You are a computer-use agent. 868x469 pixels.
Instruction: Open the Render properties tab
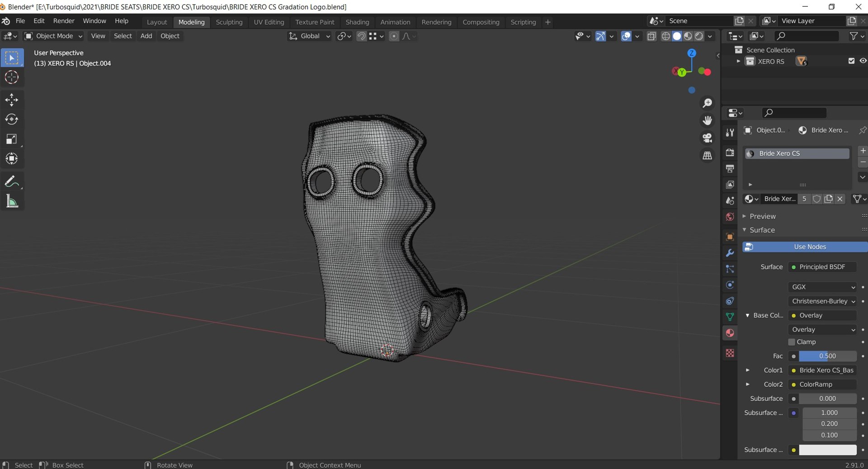coord(730,152)
